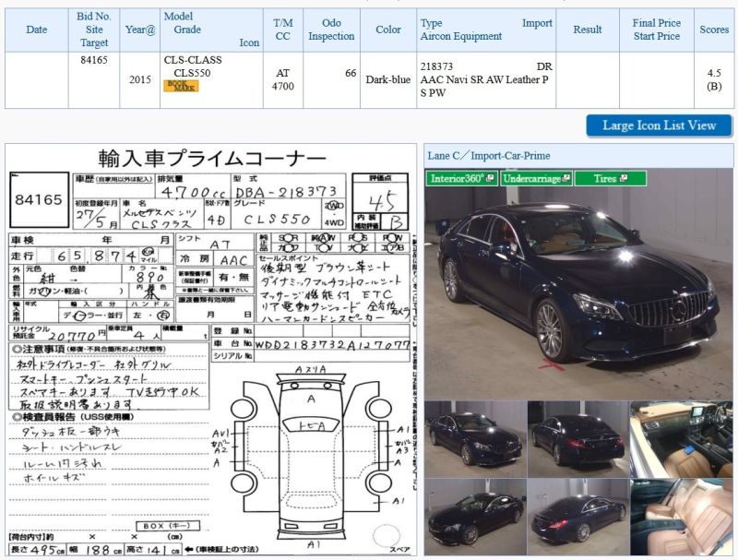Click the Bid No. Site Target header

[94, 30]
